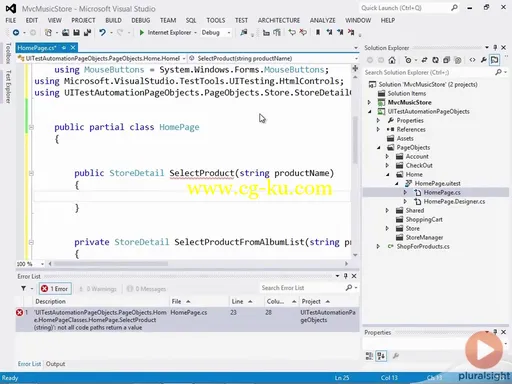Open the Internet Explorer browser dropdown arrow
Image resolution: width=512 pixels, height=384 pixels.
point(195,32)
